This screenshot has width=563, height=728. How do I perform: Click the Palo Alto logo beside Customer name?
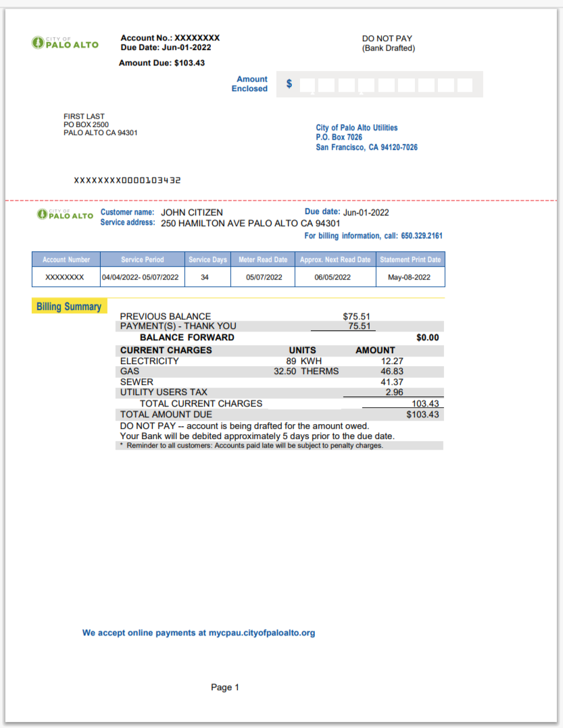(66, 215)
